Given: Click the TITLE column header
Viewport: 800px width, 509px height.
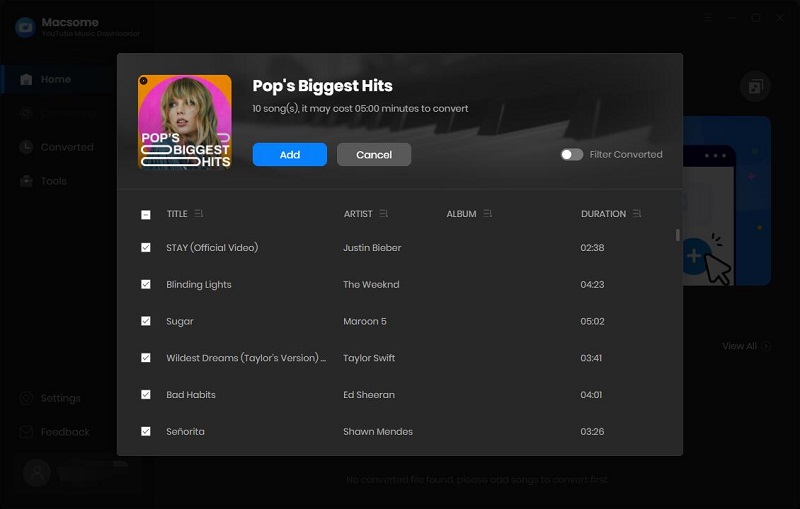Looking at the screenshot, I should [177, 214].
